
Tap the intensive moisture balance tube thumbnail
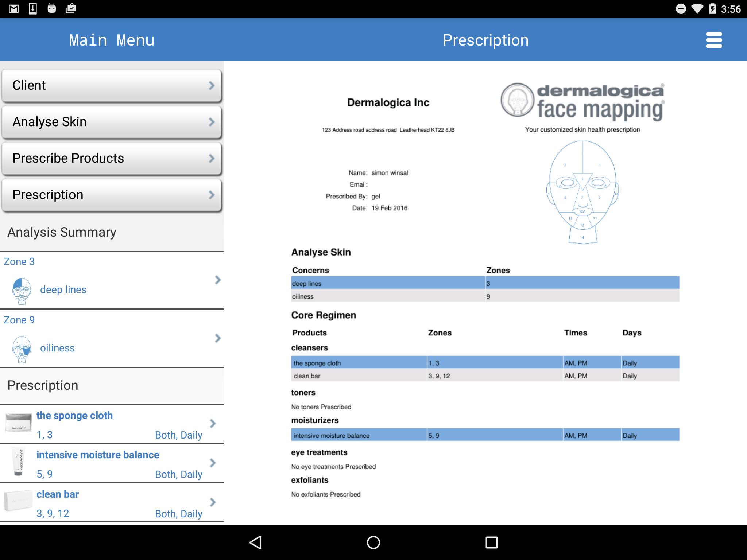click(18, 462)
